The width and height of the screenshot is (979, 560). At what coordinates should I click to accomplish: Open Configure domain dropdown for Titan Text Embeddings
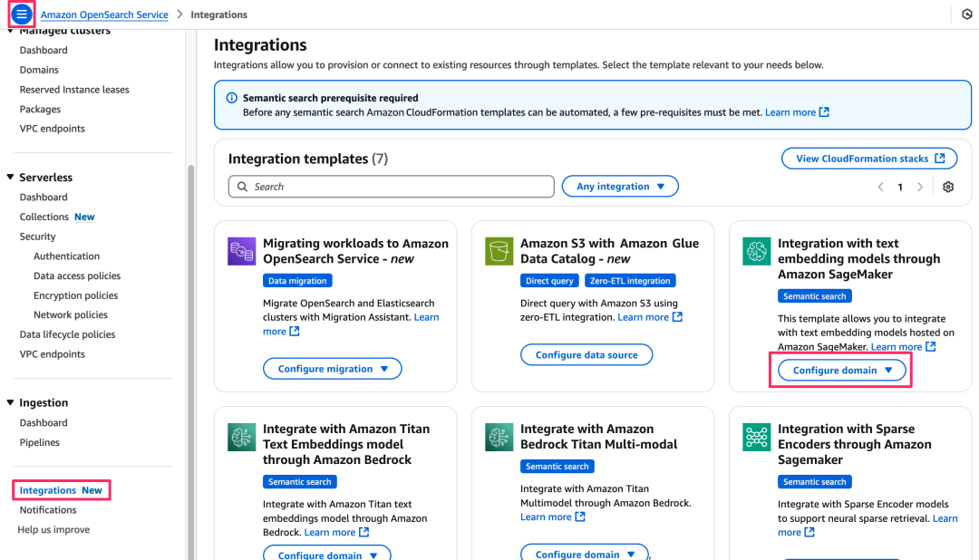point(327,553)
